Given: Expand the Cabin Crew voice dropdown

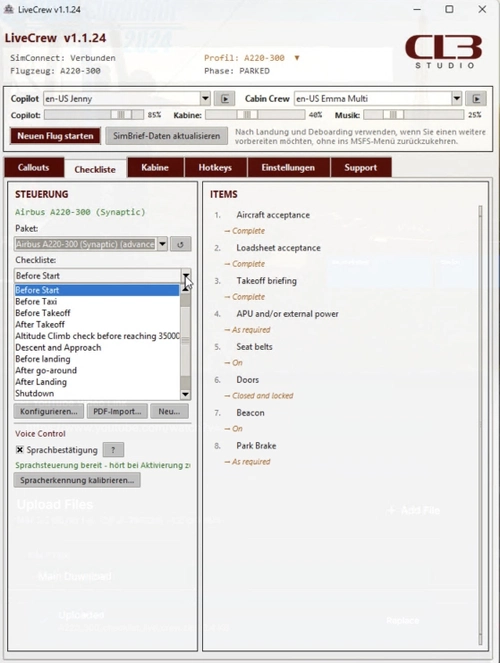Looking at the screenshot, I should [456, 99].
